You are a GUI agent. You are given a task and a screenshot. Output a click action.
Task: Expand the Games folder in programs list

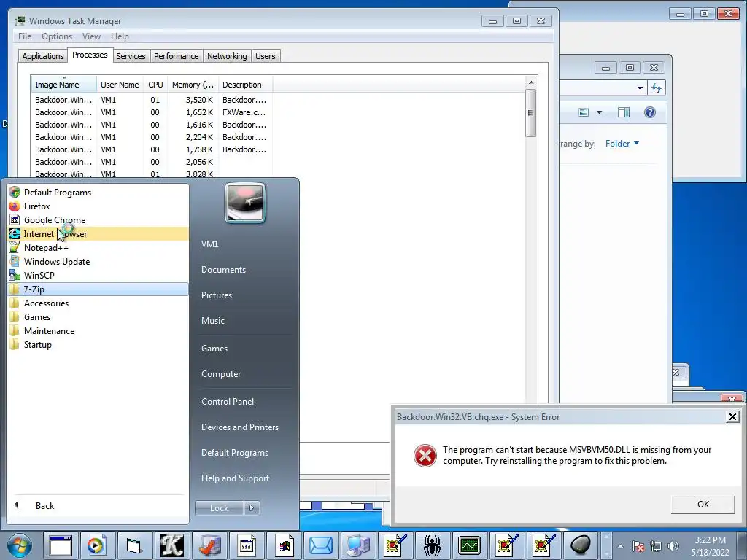[x=98, y=316]
